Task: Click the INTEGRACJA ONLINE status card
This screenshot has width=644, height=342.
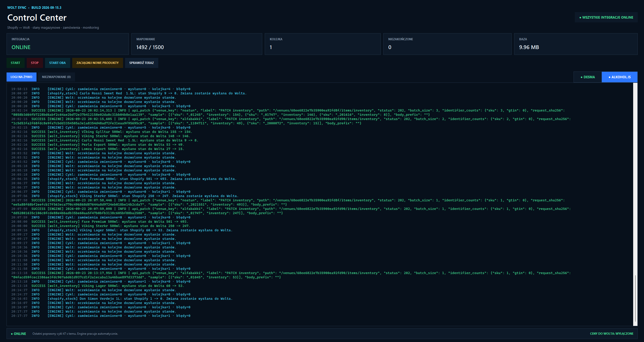Action: (x=67, y=44)
